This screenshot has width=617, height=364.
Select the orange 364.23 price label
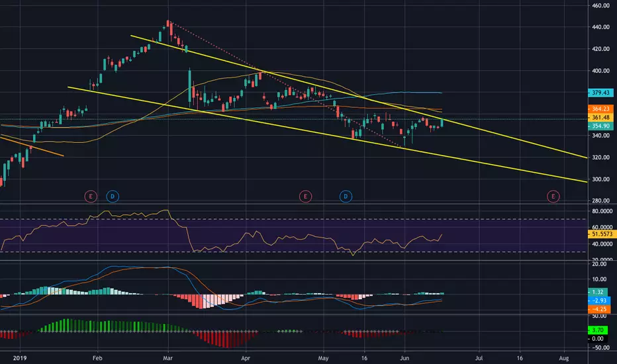click(x=600, y=109)
